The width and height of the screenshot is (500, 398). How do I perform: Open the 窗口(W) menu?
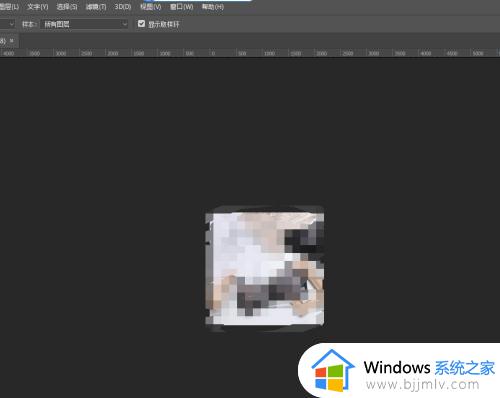[181, 7]
